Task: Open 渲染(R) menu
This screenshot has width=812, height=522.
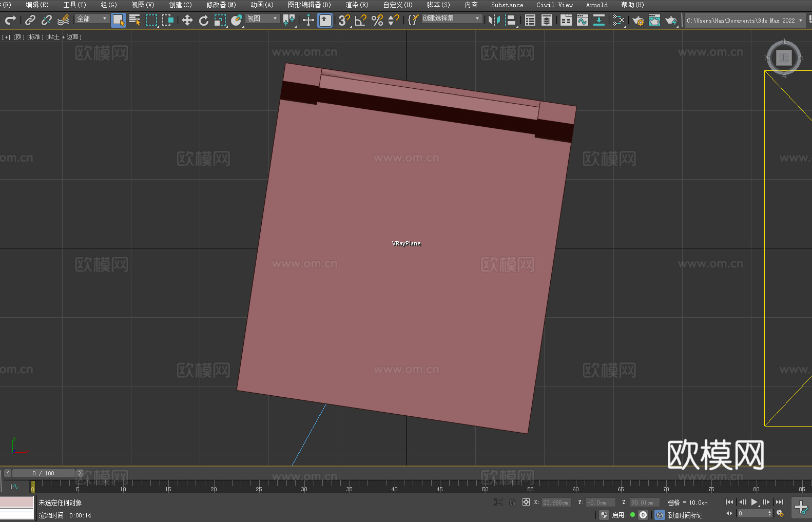Action: click(x=357, y=5)
